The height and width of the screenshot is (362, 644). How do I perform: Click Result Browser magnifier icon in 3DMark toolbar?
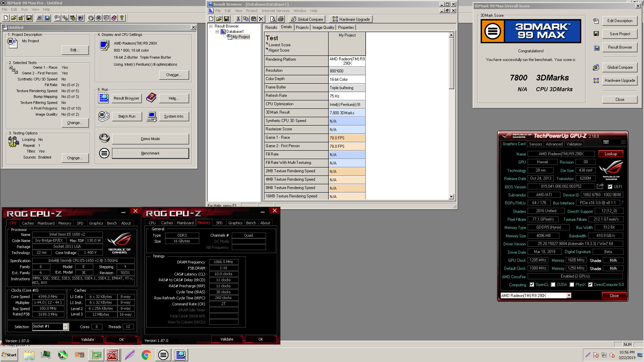47,18
